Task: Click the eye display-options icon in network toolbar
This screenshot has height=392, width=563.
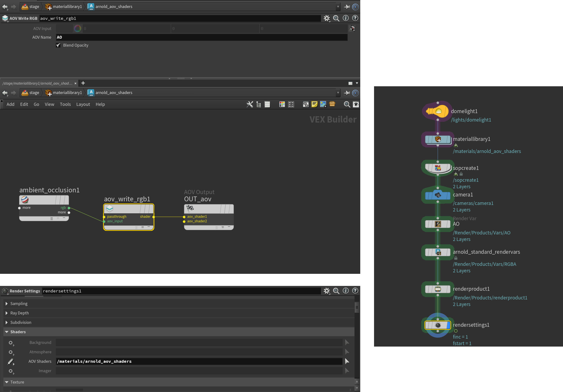Action: [356, 104]
